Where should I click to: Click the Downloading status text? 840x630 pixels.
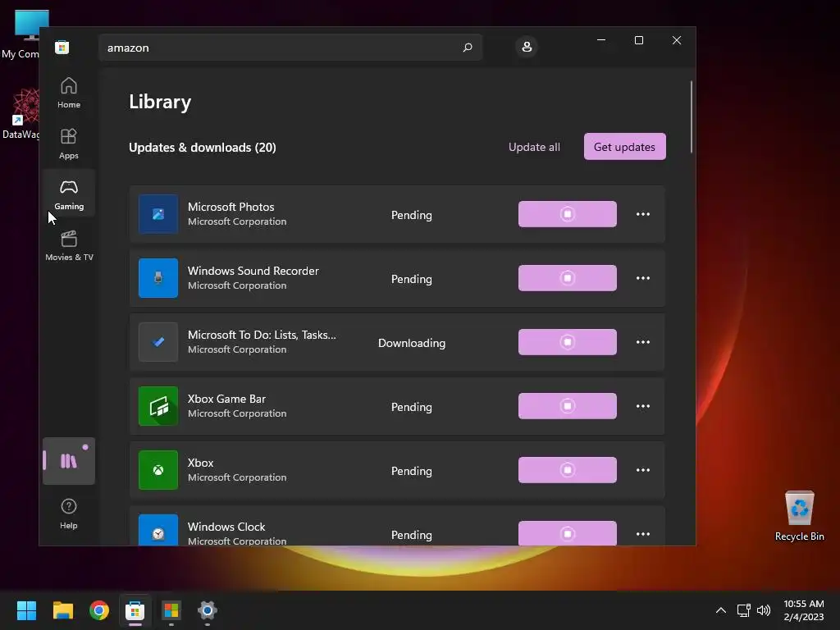[412, 343]
